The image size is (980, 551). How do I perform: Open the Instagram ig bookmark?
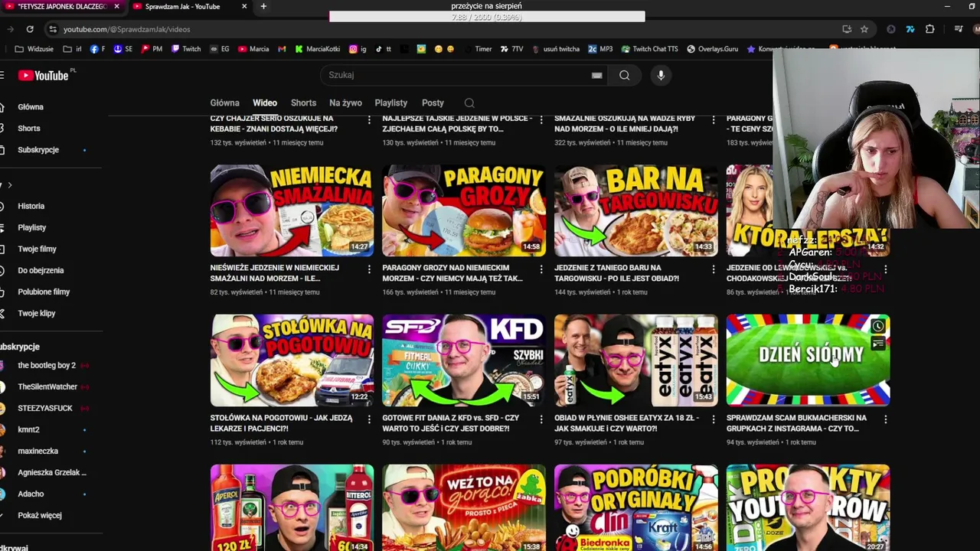pyautogui.click(x=358, y=49)
